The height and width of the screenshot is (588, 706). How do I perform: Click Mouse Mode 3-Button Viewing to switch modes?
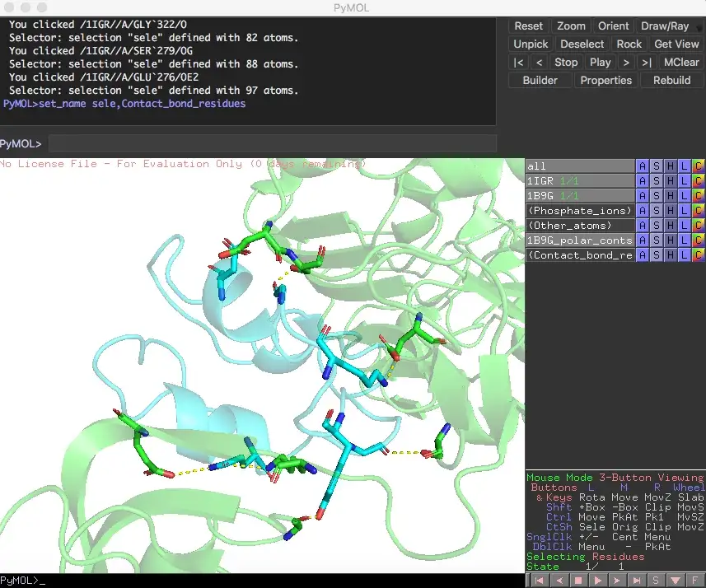[613, 477]
